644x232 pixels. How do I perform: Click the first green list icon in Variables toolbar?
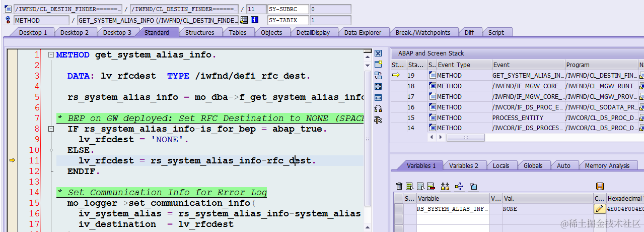pyautogui.click(x=409, y=187)
